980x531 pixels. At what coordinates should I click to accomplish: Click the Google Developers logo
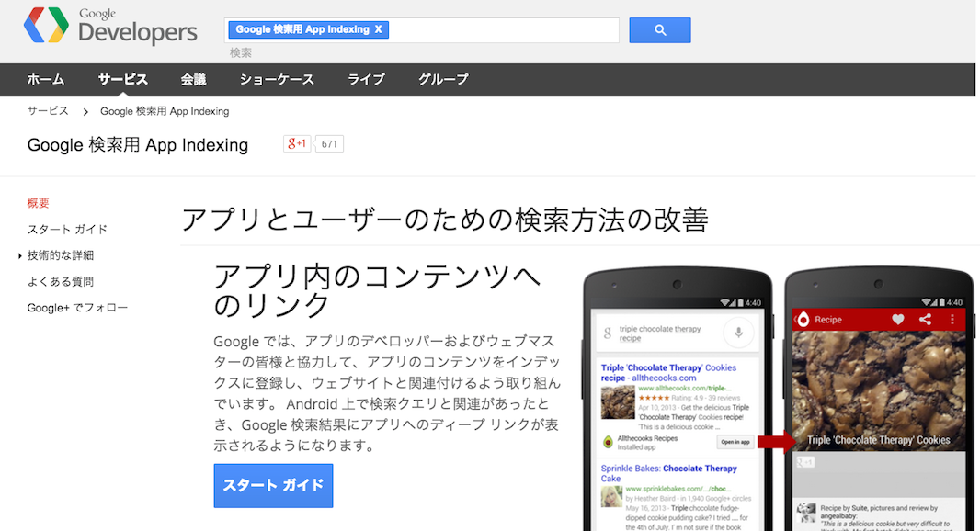(x=110, y=27)
